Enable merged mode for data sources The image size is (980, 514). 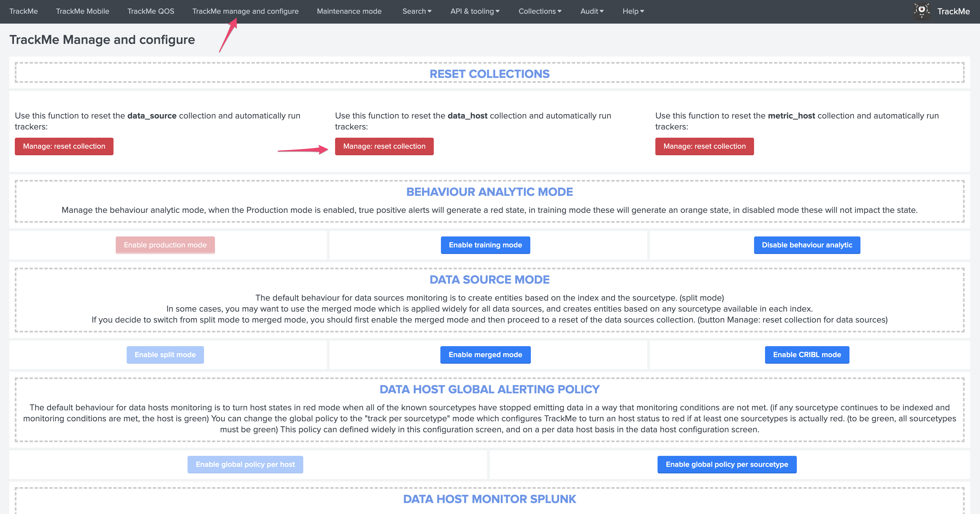coord(485,355)
